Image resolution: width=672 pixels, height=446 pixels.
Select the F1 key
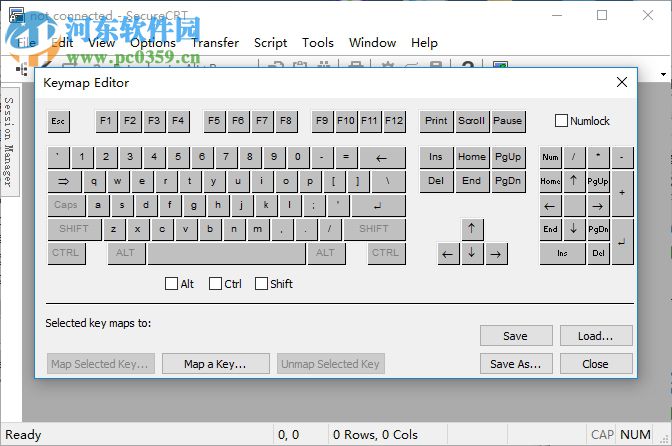click(x=106, y=121)
